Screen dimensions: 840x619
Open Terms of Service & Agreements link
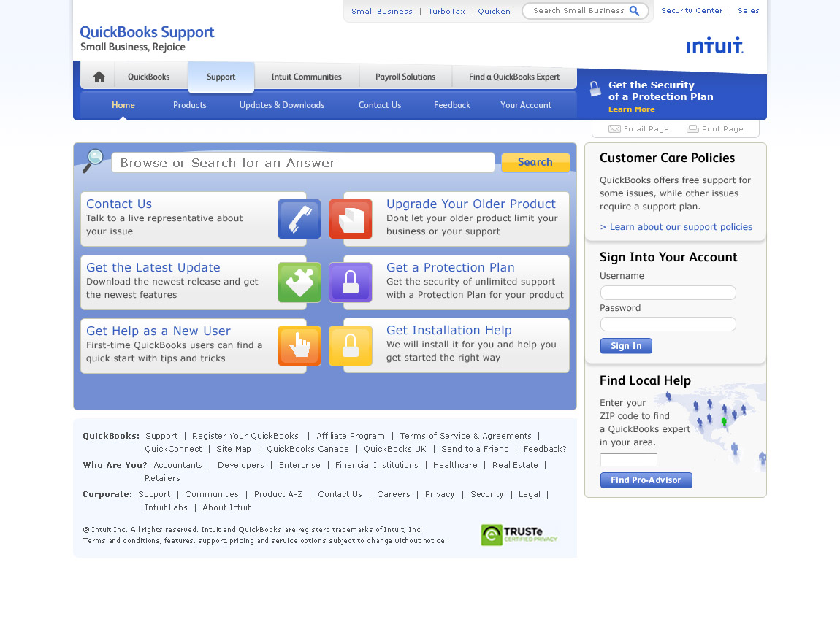[465, 436]
